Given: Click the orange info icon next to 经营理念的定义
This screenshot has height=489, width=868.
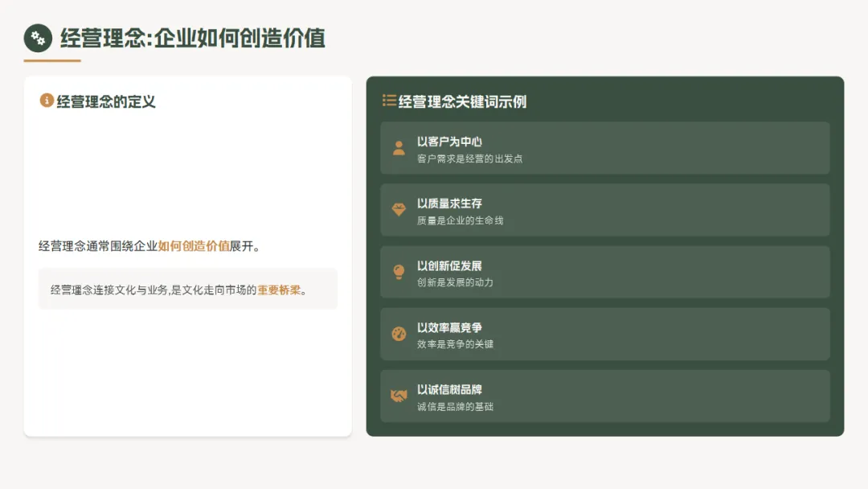Looking at the screenshot, I should (47, 101).
